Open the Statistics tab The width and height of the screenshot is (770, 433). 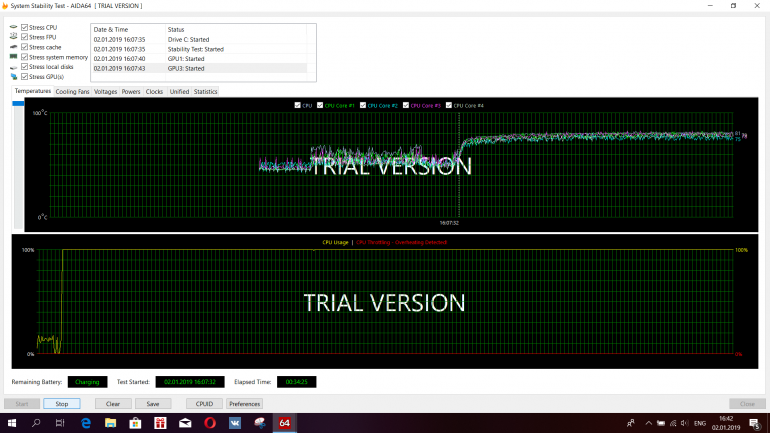click(205, 91)
